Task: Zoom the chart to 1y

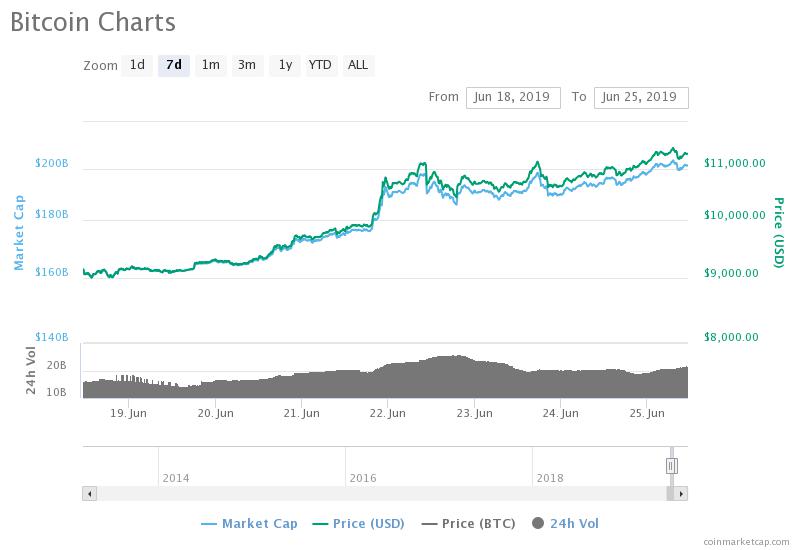Action: pos(285,65)
